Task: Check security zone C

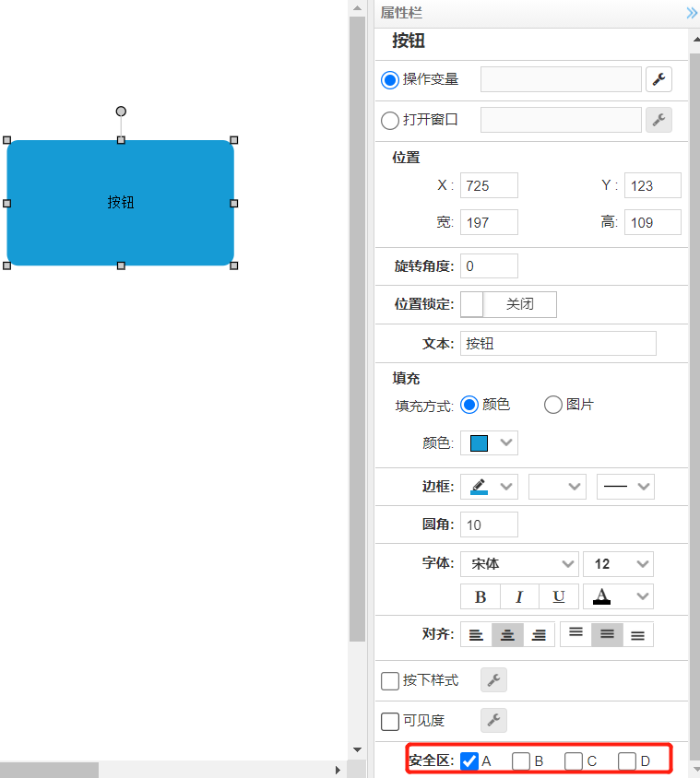Action: (x=574, y=760)
